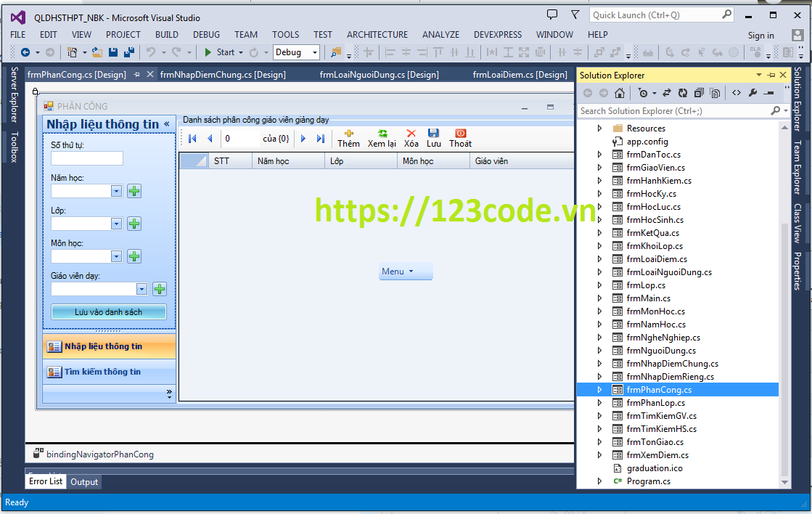The height and width of the screenshot is (514, 812).
Task: Click the Sign in link
Action: click(760, 35)
